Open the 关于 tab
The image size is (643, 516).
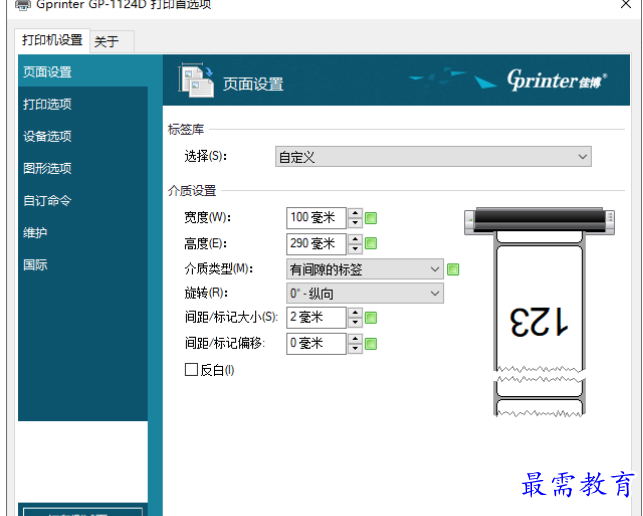pyautogui.click(x=112, y=41)
